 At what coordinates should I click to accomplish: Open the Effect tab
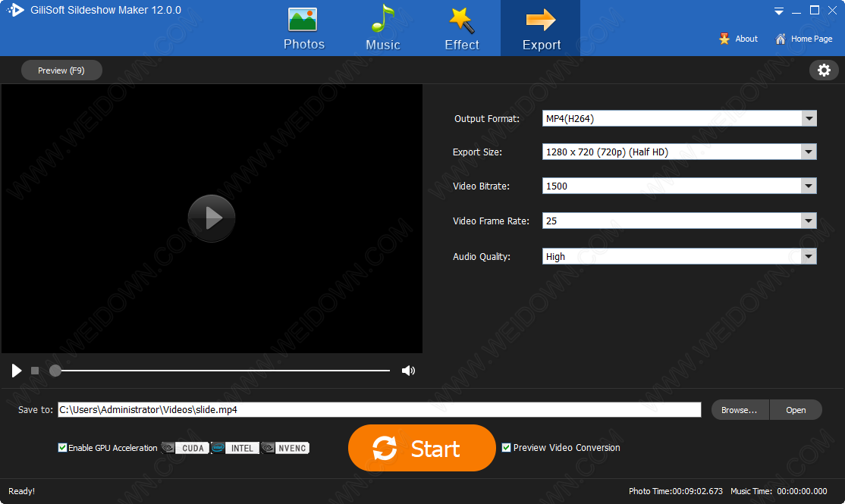pyautogui.click(x=462, y=29)
